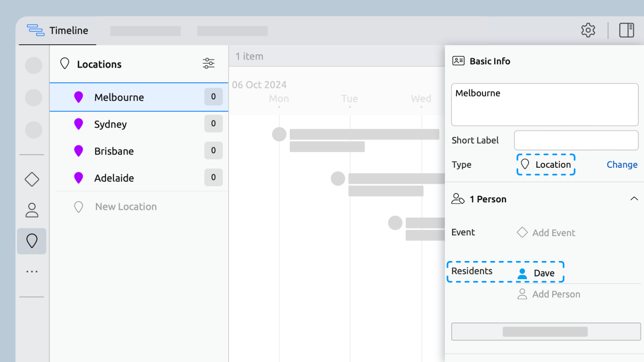
Task: Select the People icon in sidebar
Action: pos(32,210)
